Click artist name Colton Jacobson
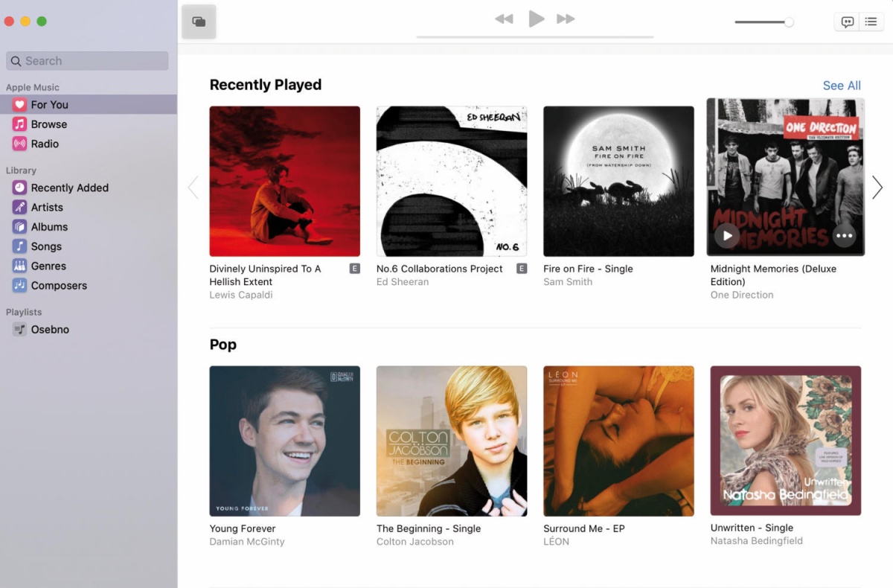This screenshot has height=588, width=893. (415, 542)
